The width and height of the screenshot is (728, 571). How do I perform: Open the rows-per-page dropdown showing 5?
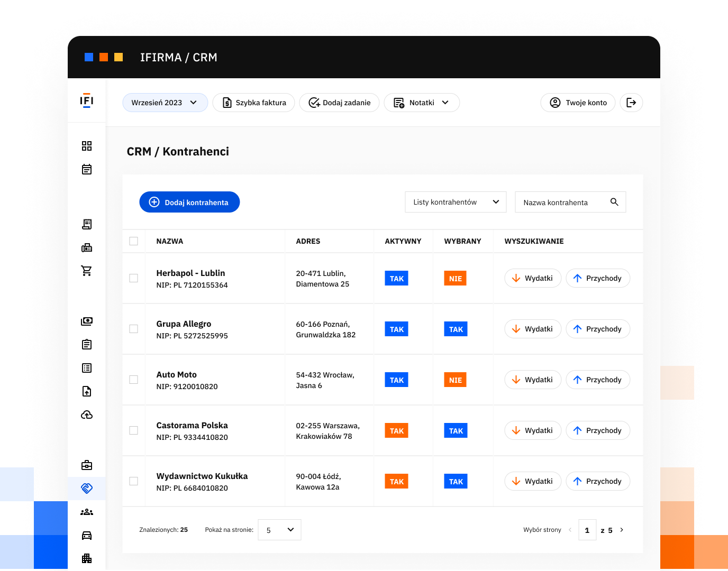(279, 530)
